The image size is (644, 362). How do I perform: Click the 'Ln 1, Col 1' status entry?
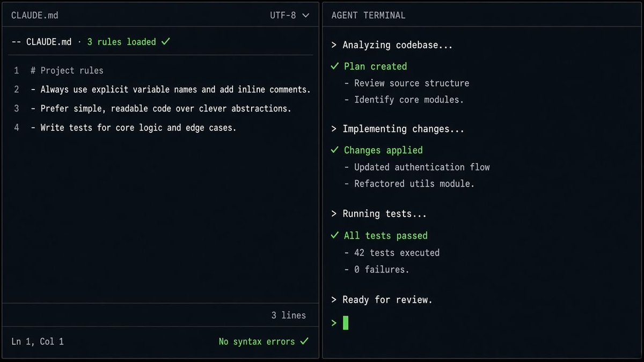[38, 341]
